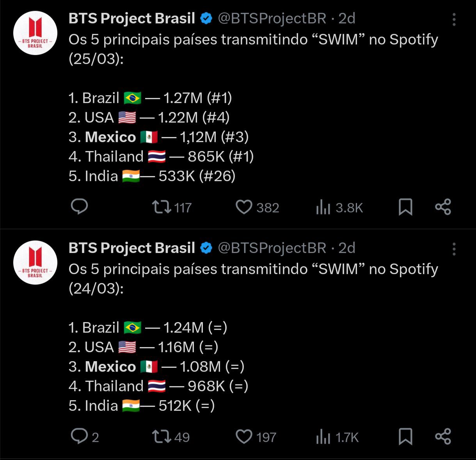
Task: Click @BTSProjectBR handle on second tweet
Action: point(272,248)
